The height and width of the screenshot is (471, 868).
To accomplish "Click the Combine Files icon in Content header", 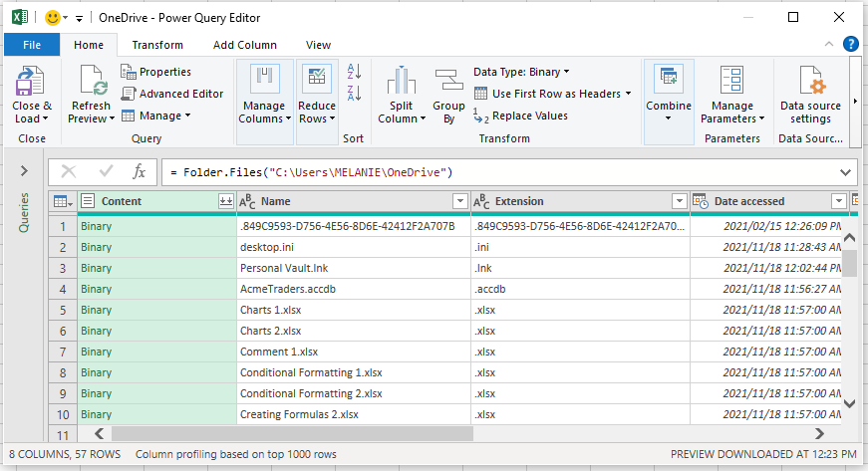I will pyautogui.click(x=225, y=201).
